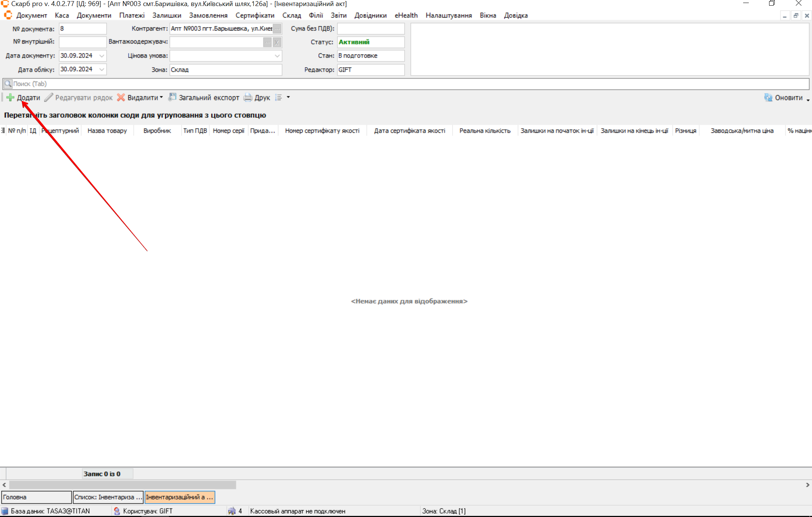Click the column chooser icon before № п/п

[x=3, y=131]
